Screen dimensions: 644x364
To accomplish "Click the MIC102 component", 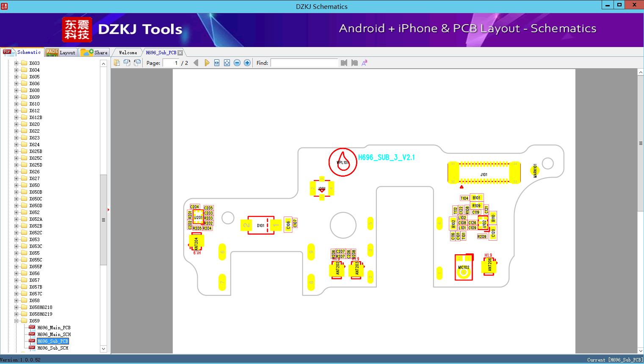I will coord(464,267).
